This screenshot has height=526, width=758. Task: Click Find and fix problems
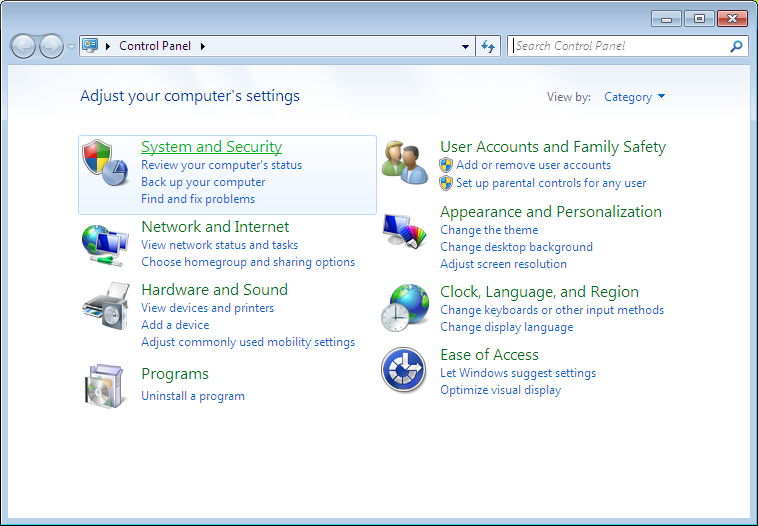coord(198,199)
